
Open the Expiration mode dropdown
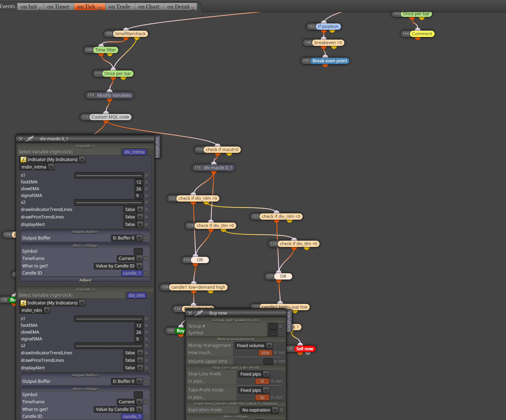click(275, 410)
